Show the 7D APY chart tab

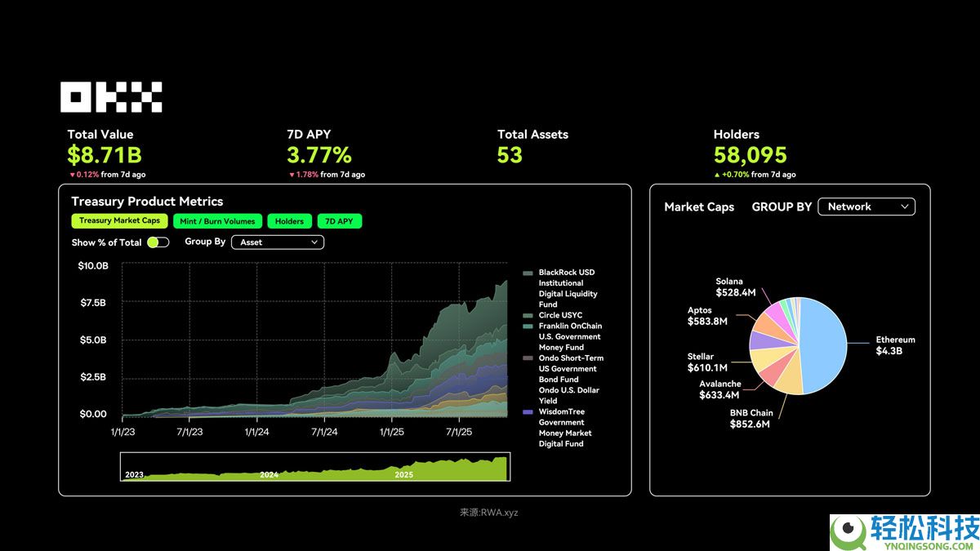339,221
